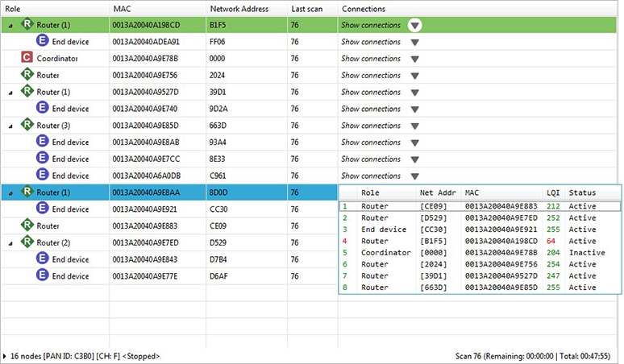This screenshot has width=624, height=364.
Task: Click the LQI header in connections popup
Action: [x=553, y=192]
